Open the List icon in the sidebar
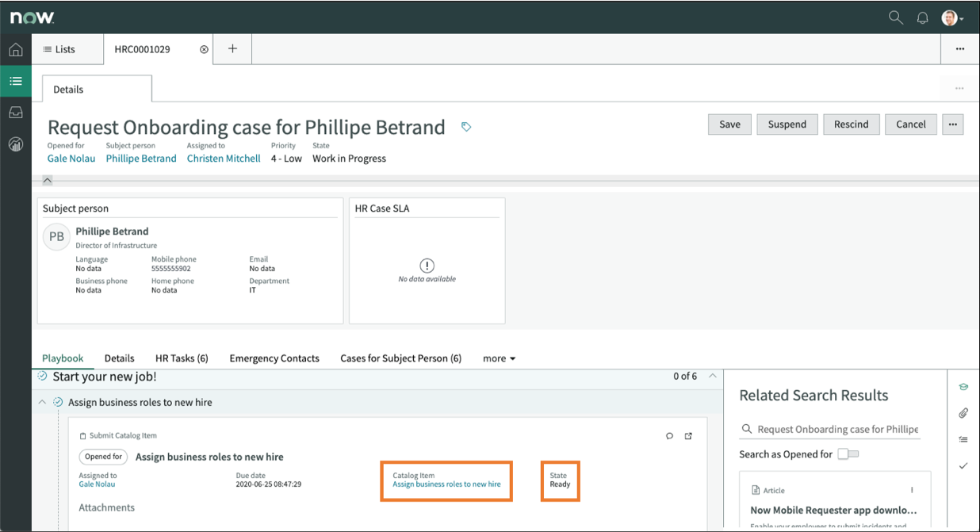 pos(15,81)
